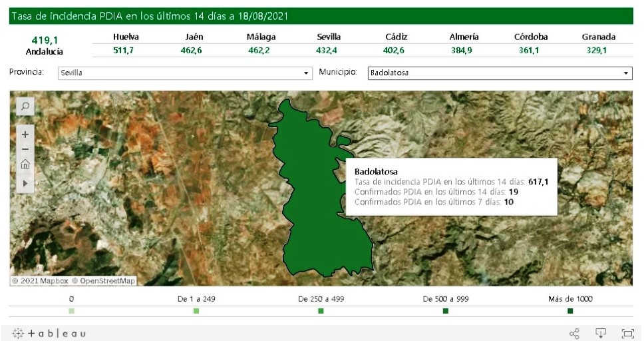Viewport: 644px width, 341px height.
Task: Click the Andalucía total 419,1
Action: coord(45,40)
